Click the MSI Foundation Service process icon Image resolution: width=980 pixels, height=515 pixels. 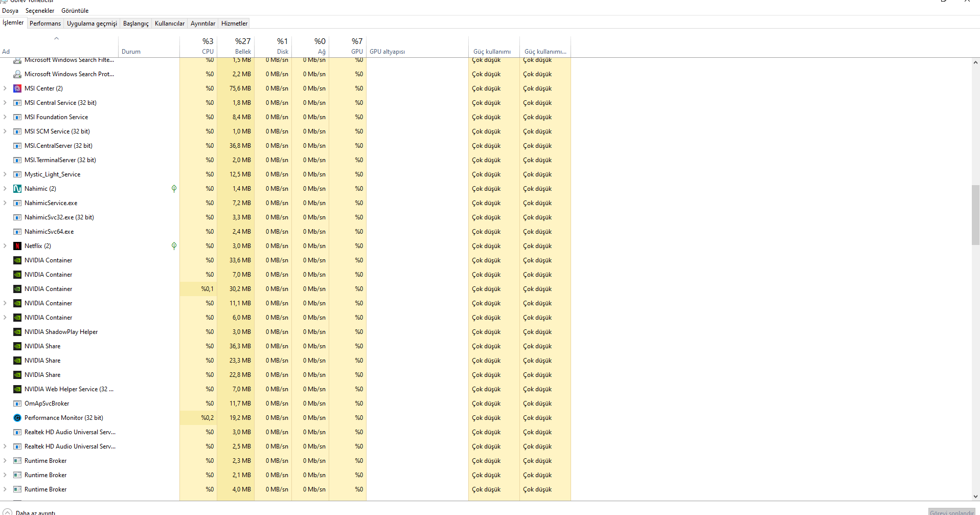coord(17,117)
